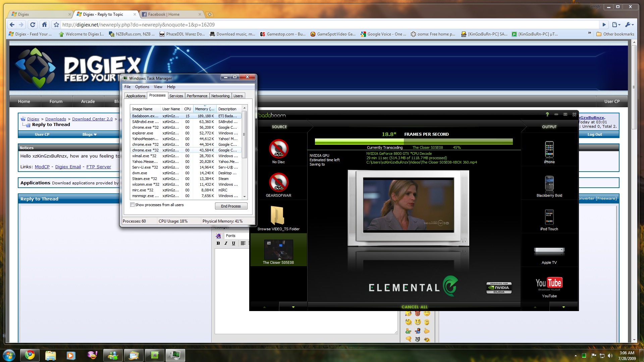Toggle underline formatting in message editor
The width and height of the screenshot is (644, 362).
pos(233,243)
